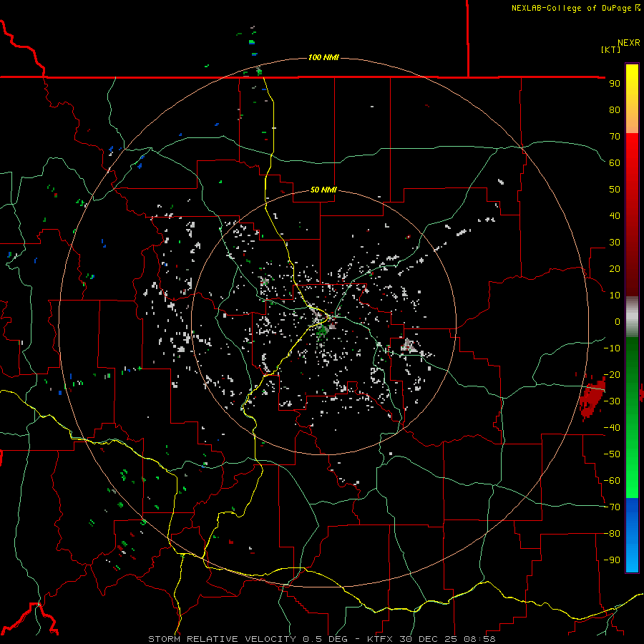
Task: Click the Storm Relative Velocity KTFX caption
Action: pyautogui.click(x=321, y=639)
